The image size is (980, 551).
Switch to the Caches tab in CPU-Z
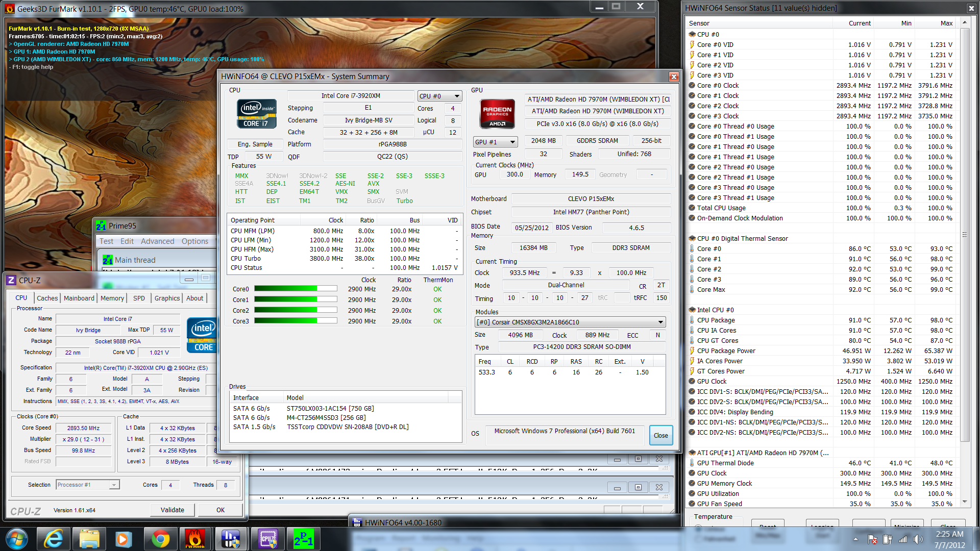[47, 298]
